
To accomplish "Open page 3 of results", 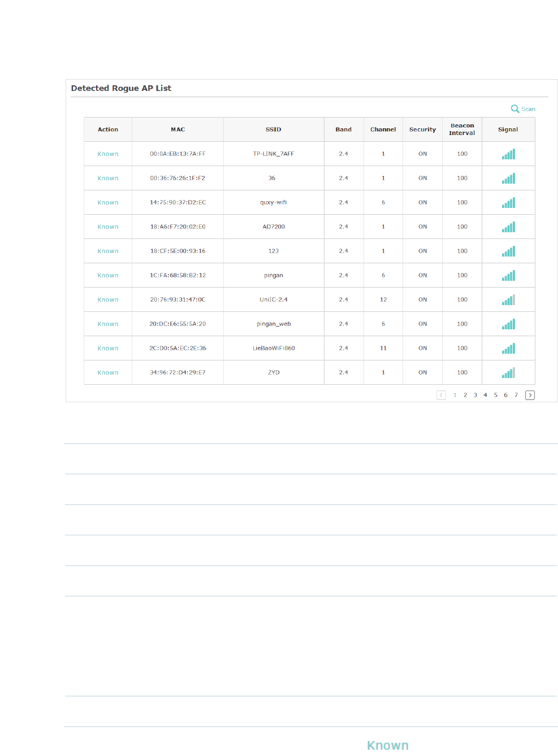I will (x=475, y=395).
